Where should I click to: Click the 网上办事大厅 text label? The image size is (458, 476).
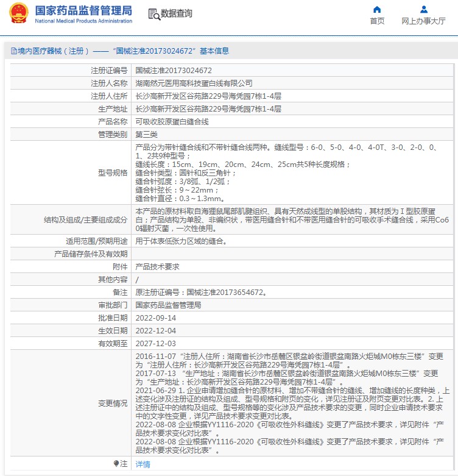(423, 21)
